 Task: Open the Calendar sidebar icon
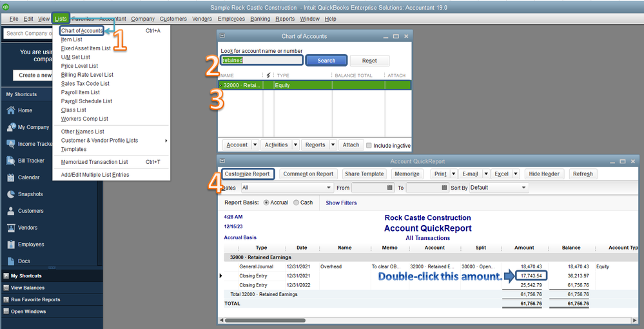click(x=11, y=177)
